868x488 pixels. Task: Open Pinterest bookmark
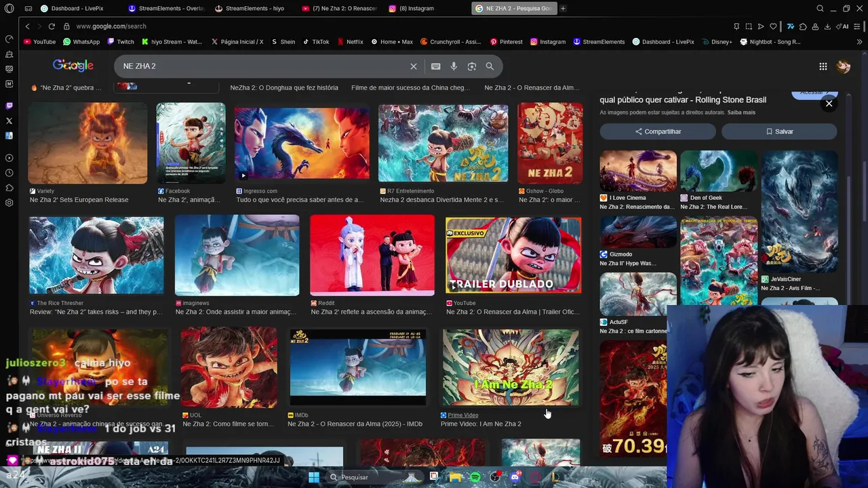click(506, 41)
